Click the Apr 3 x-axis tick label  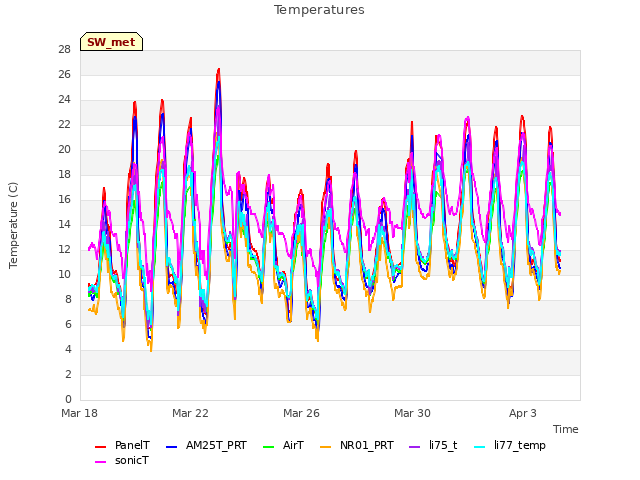[x=523, y=413]
